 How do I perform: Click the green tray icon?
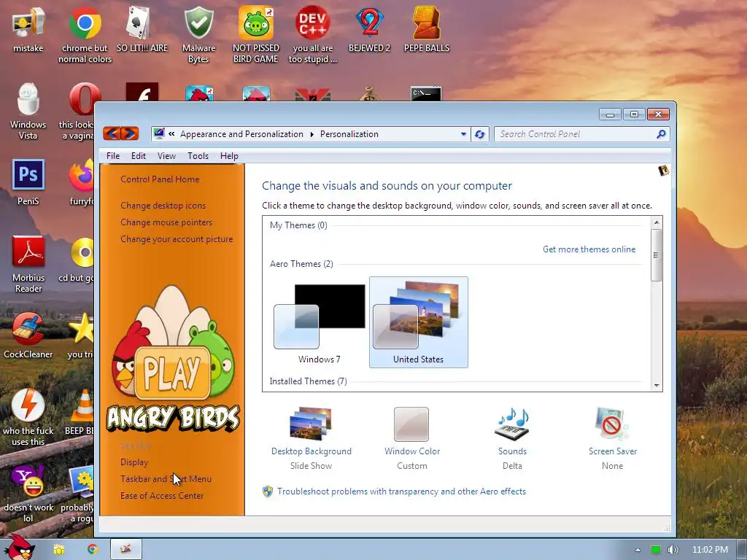(x=656, y=550)
